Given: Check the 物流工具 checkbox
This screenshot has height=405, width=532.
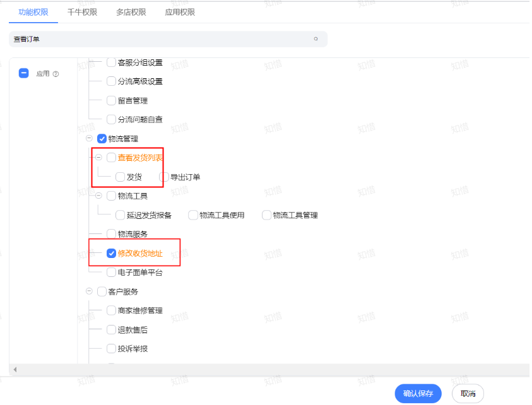Looking at the screenshot, I should (x=111, y=196).
